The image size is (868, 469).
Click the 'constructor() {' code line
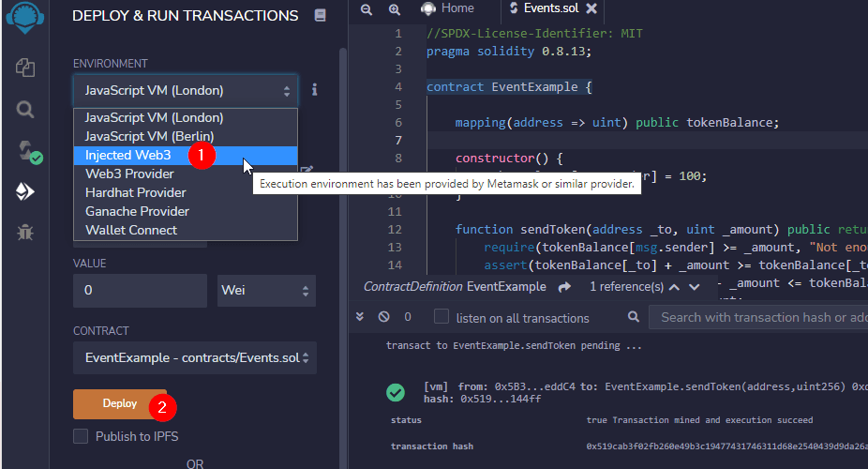point(509,159)
